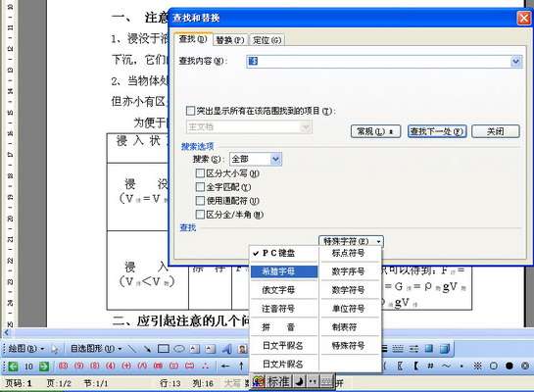
Task: Open 3-D style icon
Action: point(445,349)
